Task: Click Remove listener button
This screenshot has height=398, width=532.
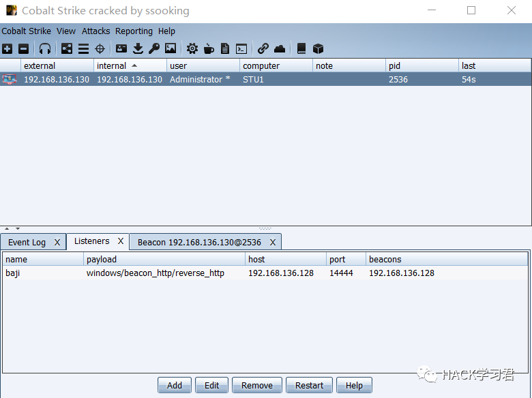Action: point(257,386)
